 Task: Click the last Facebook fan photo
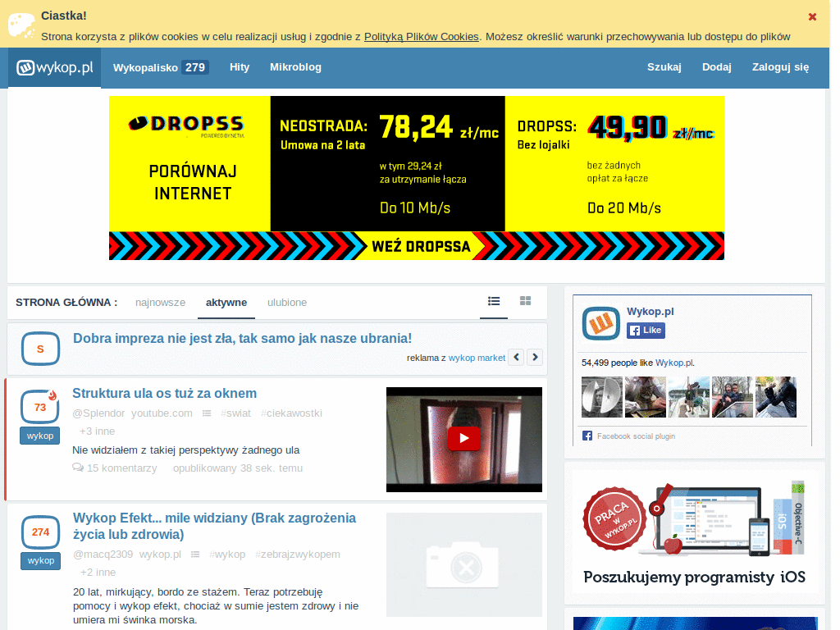tap(776, 397)
